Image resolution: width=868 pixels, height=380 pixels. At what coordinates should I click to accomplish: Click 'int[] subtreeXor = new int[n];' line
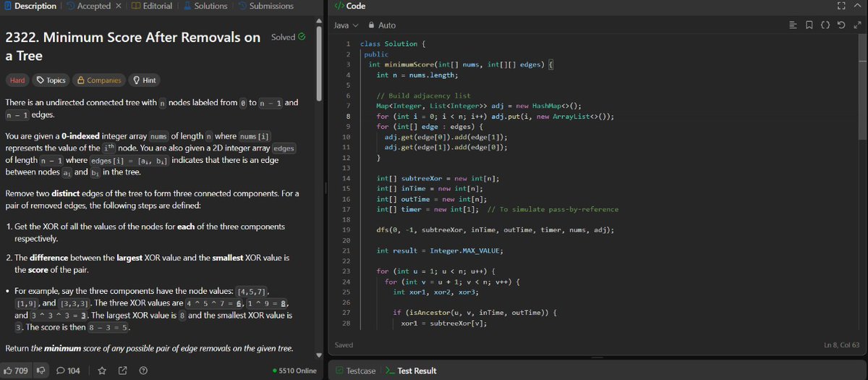(x=438, y=178)
